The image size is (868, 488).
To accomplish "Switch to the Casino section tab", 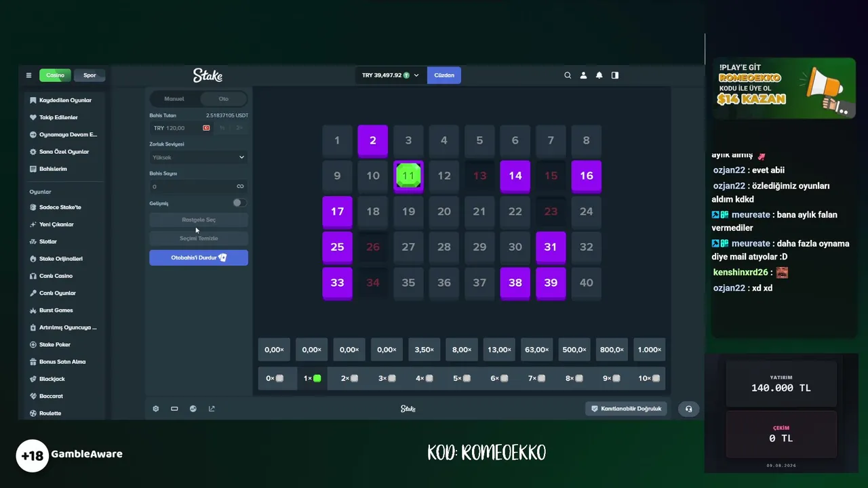I will pyautogui.click(x=55, y=75).
